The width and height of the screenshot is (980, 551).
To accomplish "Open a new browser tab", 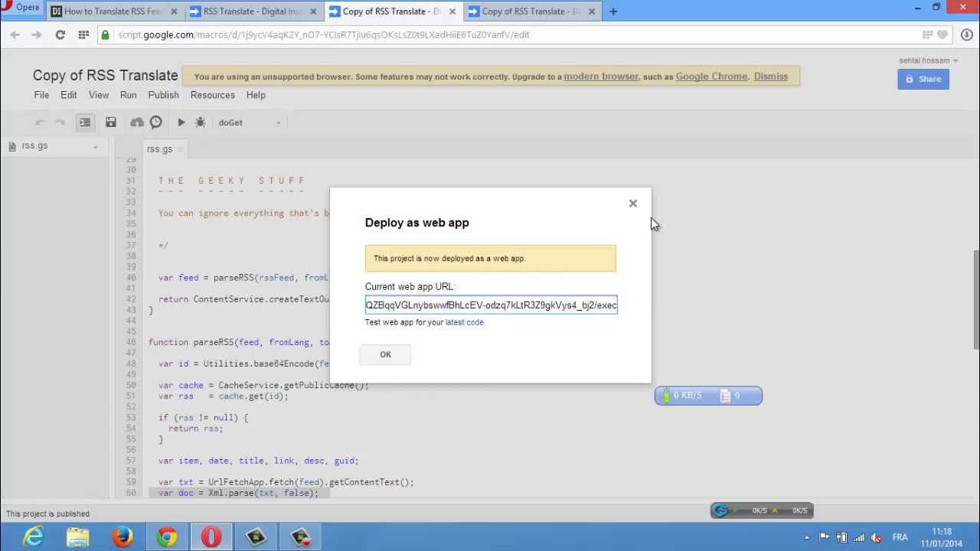I will [613, 11].
